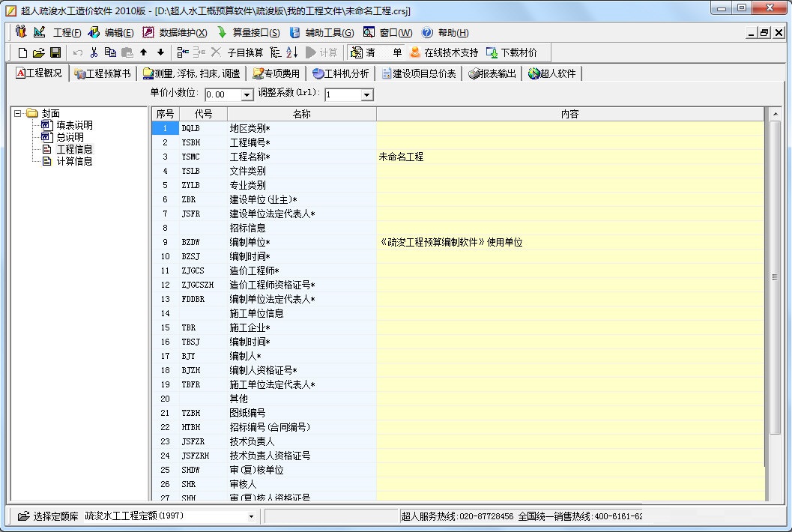This screenshot has width=792, height=532.
Task: Switch to the 工程概况 tab
Action: 39,73
